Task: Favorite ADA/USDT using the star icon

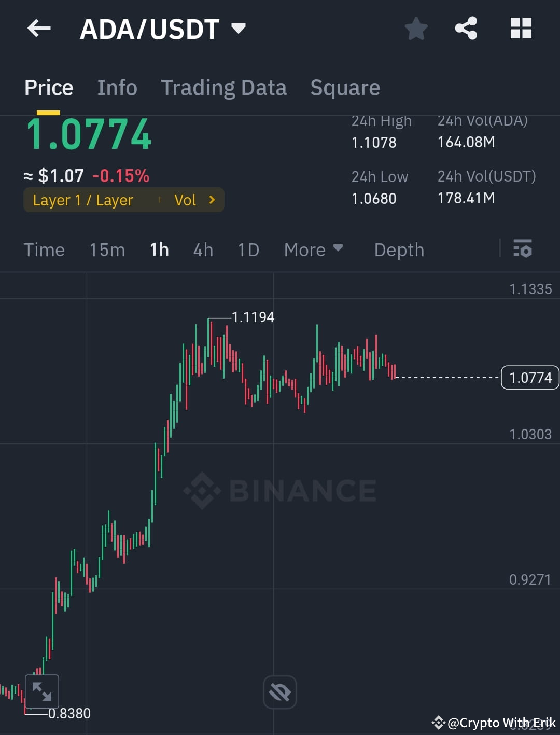Action: [416, 29]
